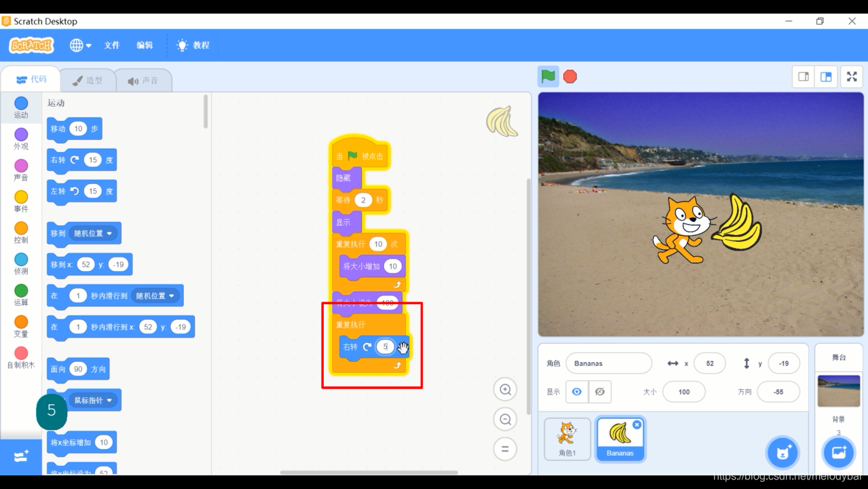868x489 pixels.
Task: Open the add extension button
Action: point(21,456)
